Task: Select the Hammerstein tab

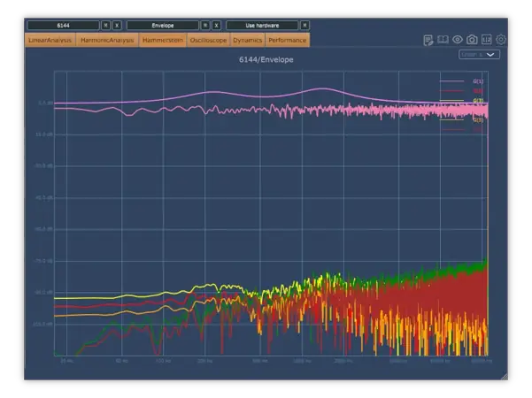Action: [x=163, y=40]
